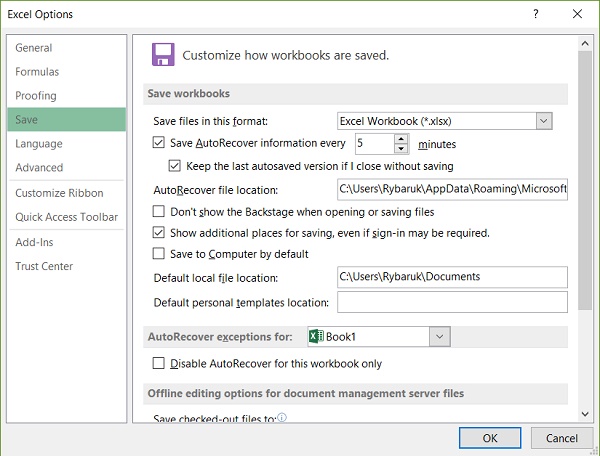Toggle Save AutoRecover information checkbox
This screenshot has height=456, width=600.
coord(158,142)
